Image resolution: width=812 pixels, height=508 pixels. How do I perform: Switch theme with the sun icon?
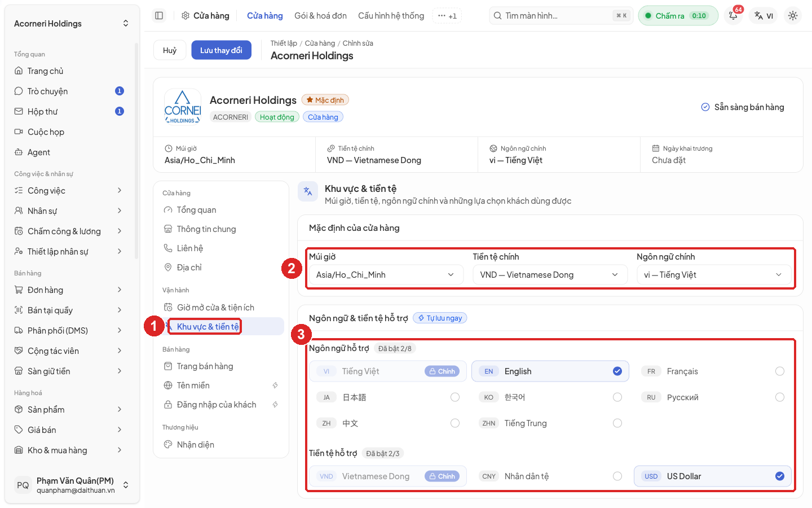click(793, 16)
